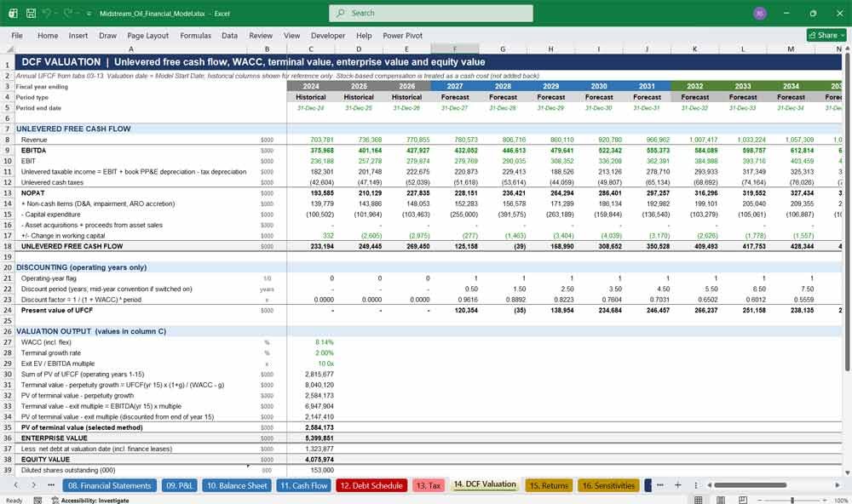The width and height of the screenshot is (852, 504).
Task: Select row 18 header
Action: click(x=8, y=246)
